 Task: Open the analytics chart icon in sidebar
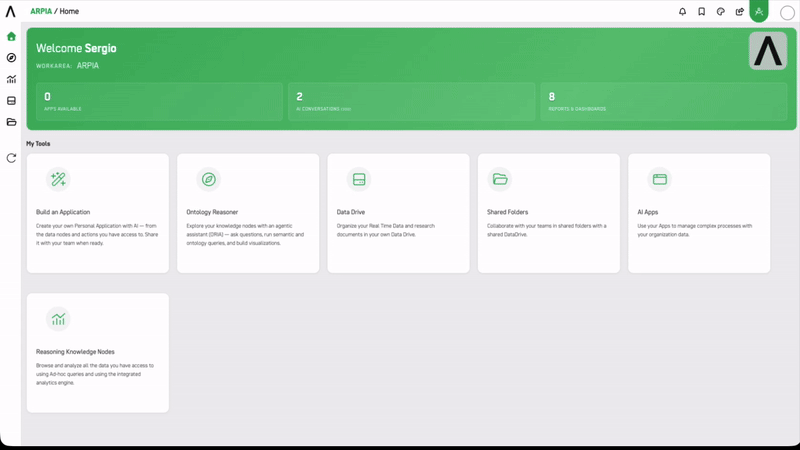pos(11,79)
